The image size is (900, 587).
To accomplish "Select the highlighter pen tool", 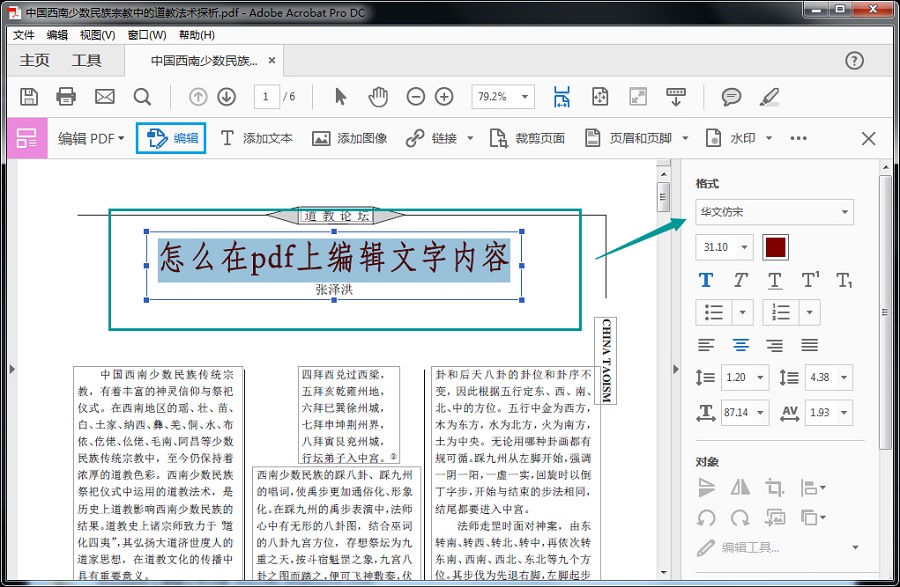I will click(769, 96).
